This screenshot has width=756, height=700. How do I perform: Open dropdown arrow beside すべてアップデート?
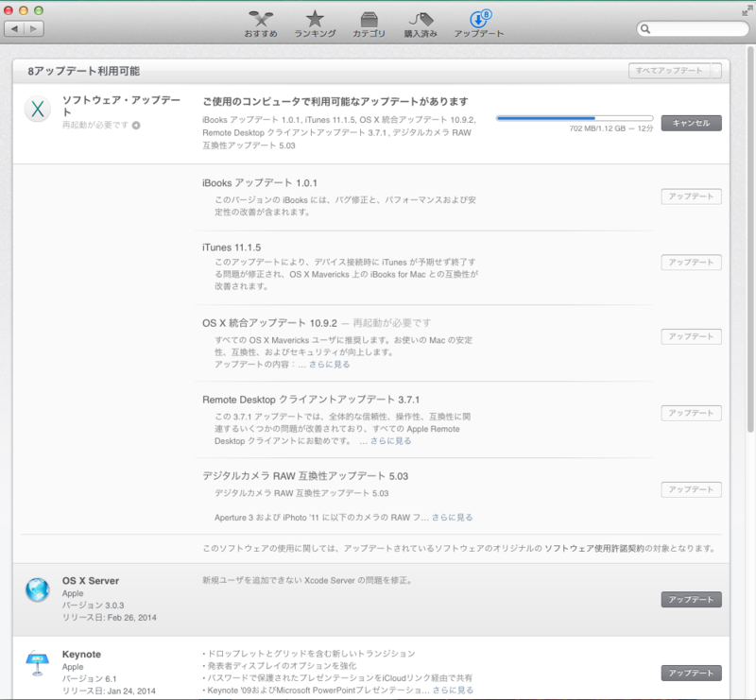pyautogui.click(x=716, y=71)
